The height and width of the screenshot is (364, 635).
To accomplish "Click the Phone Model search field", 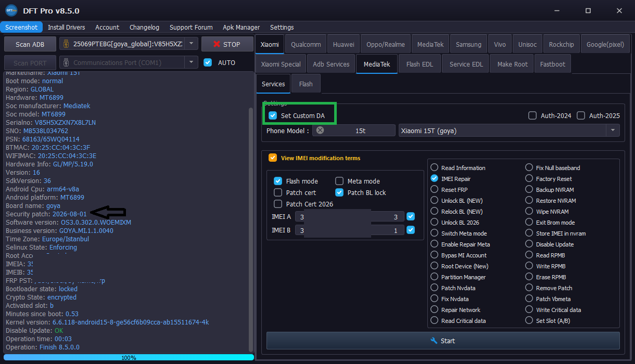I will (354, 131).
